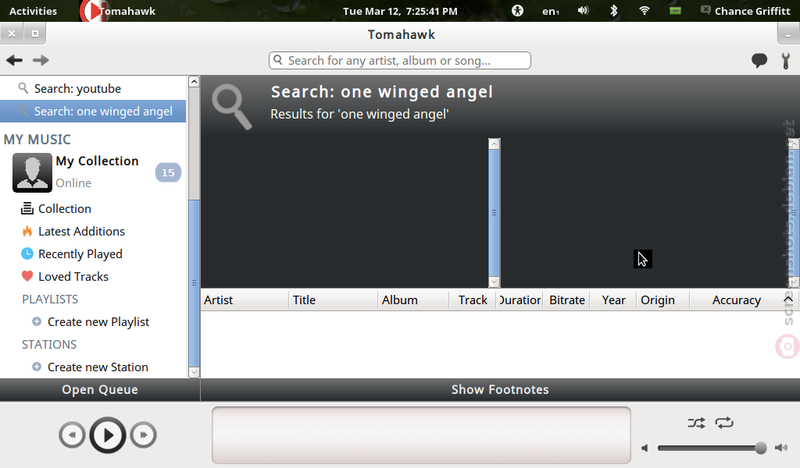Image resolution: width=800 pixels, height=468 pixels.
Task: Collapse the MY MUSIC section header
Action: (x=37, y=139)
